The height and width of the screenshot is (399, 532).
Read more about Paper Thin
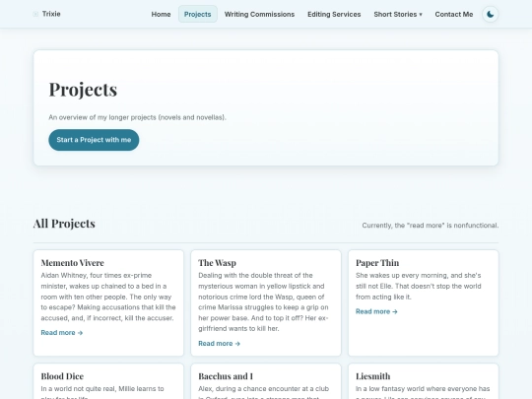(376, 311)
